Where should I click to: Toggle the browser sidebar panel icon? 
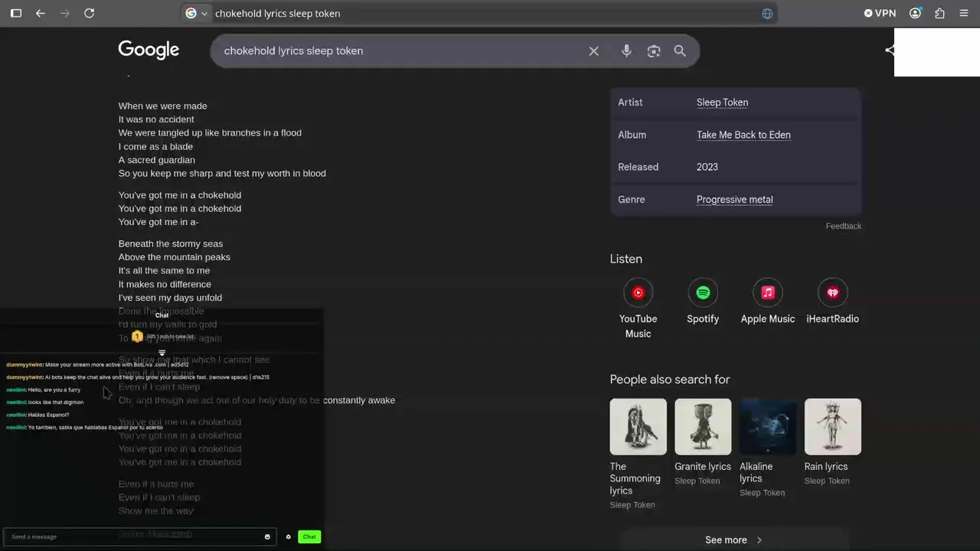[x=16, y=13]
